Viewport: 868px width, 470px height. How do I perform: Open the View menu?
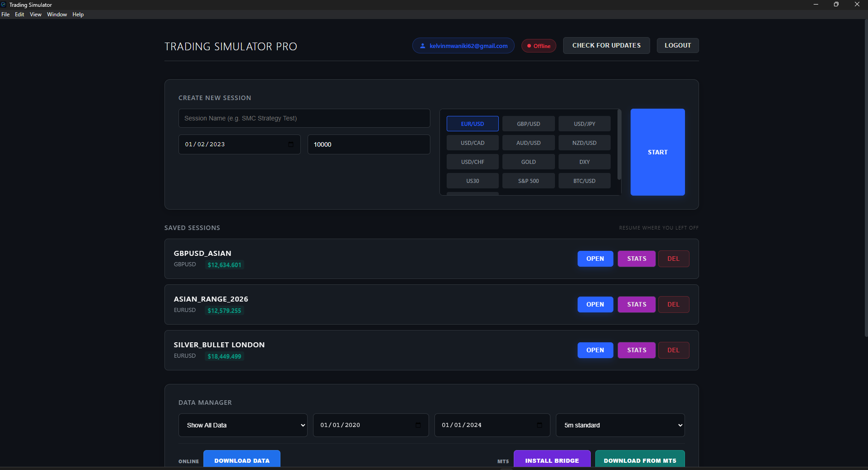point(36,14)
